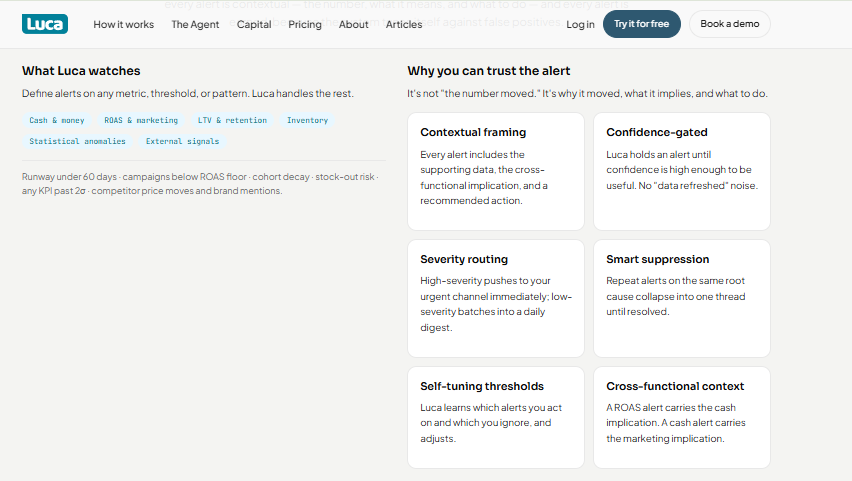Image resolution: width=852 pixels, height=481 pixels.
Task: Go to The Agent menu item
Action: [195, 24]
